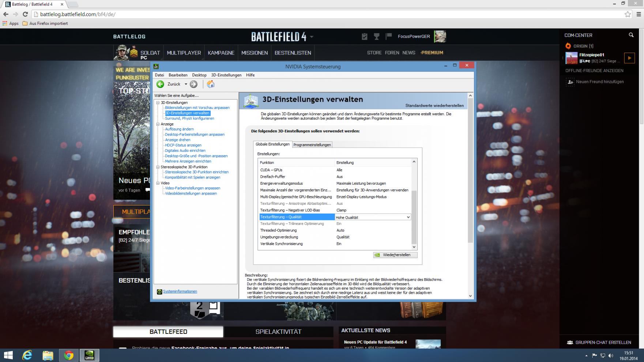
Task: Select the Energieverwaltungsmodus row
Action: tap(335, 184)
